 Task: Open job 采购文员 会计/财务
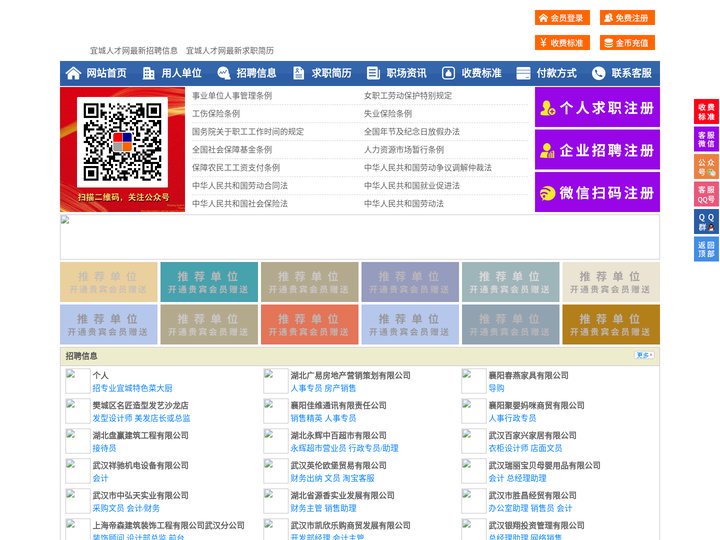tap(126, 508)
